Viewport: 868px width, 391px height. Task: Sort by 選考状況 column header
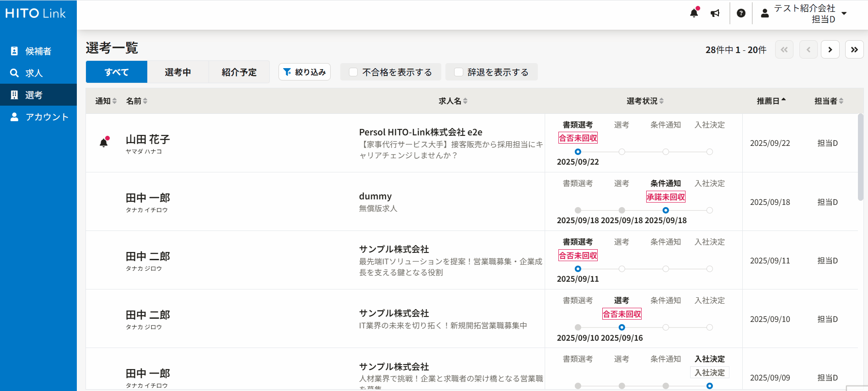[644, 101]
